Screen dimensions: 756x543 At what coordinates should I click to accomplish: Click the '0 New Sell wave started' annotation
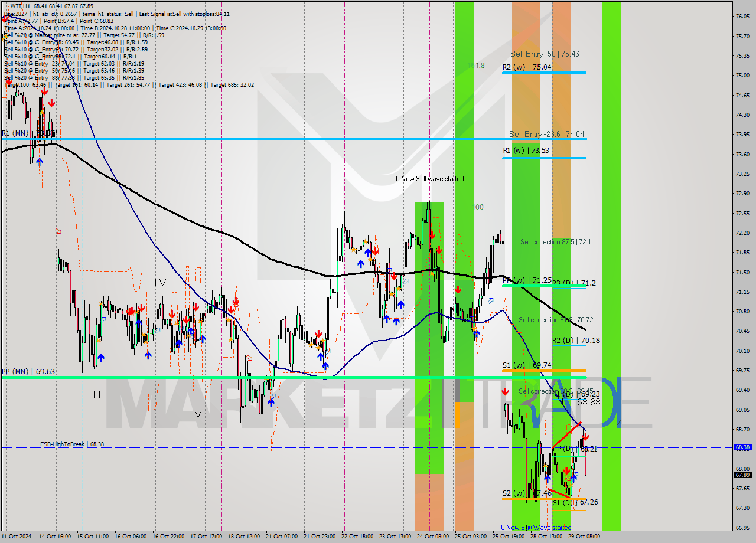[x=430, y=179]
